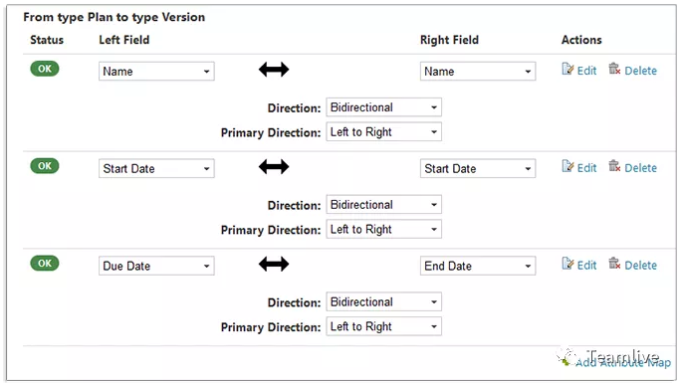Click the Delete trash icon for the Name mapping
Image resolution: width=680 pixels, height=386 pixels.
615,69
